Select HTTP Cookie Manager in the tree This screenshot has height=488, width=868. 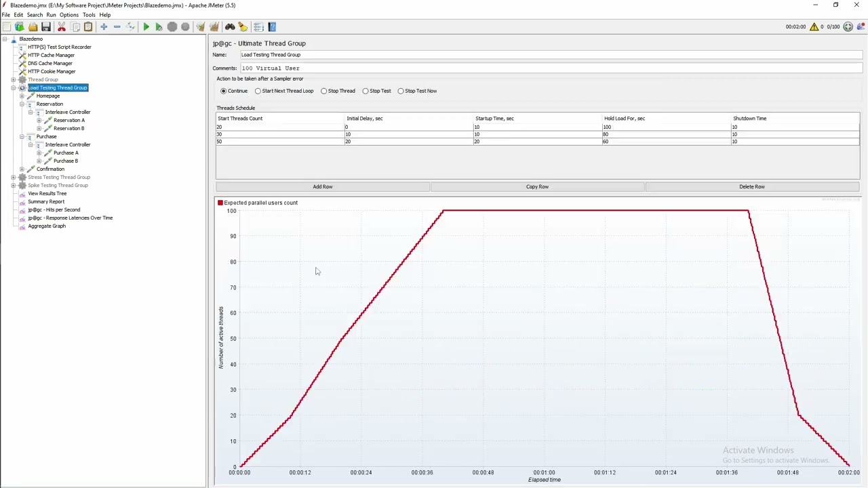(52, 72)
